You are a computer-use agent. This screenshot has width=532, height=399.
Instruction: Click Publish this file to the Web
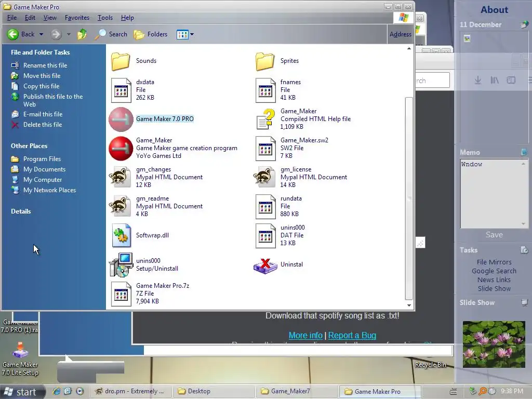(x=53, y=100)
